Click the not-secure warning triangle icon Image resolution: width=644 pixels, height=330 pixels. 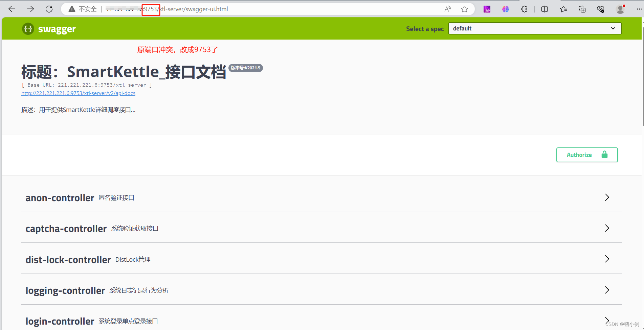pos(72,9)
